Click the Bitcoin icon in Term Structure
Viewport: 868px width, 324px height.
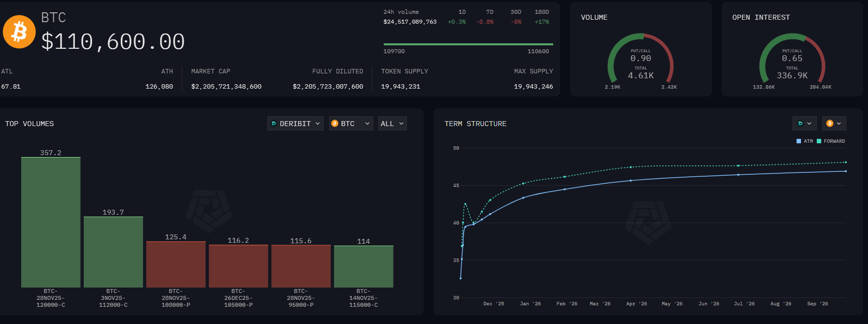tap(830, 124)
